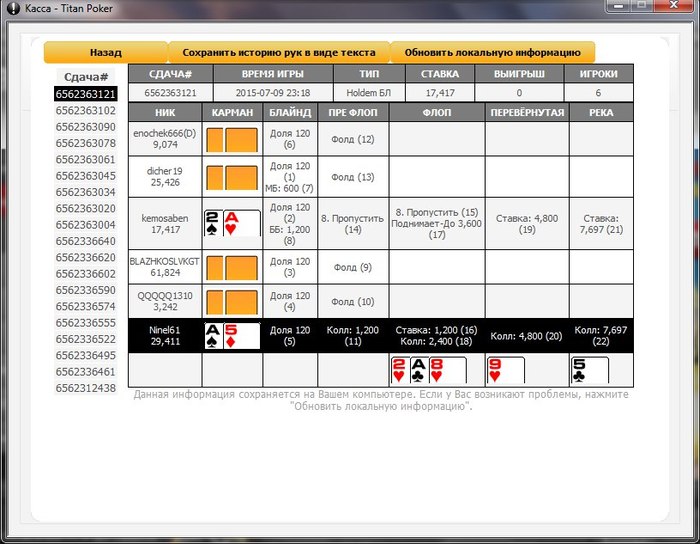Click kemosaben's ace of hearts card
This screenshot has width=700, height=544.
[242, 223]
